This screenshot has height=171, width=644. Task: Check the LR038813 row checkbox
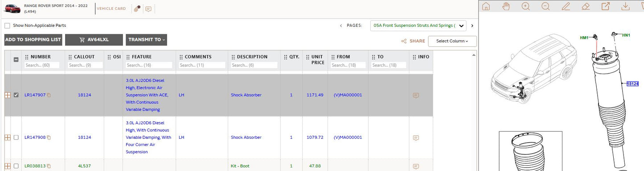click(16, 166)
